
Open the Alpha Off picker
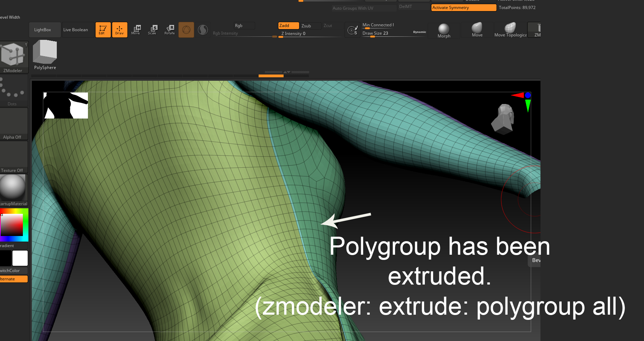(14, 123)
